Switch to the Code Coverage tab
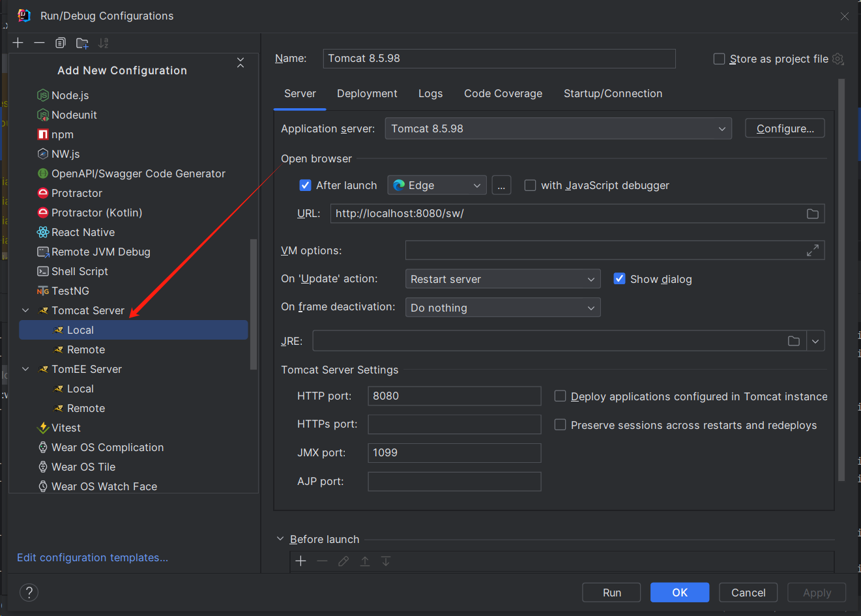This screenshot has width=861, height=616. coord(503,94)
